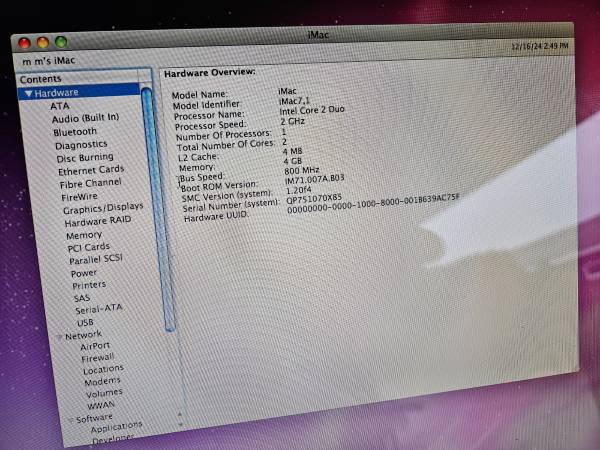The height and width of the screenshot is (450, 600).
Task: Open Power information
Action: [x=84, y=273]
